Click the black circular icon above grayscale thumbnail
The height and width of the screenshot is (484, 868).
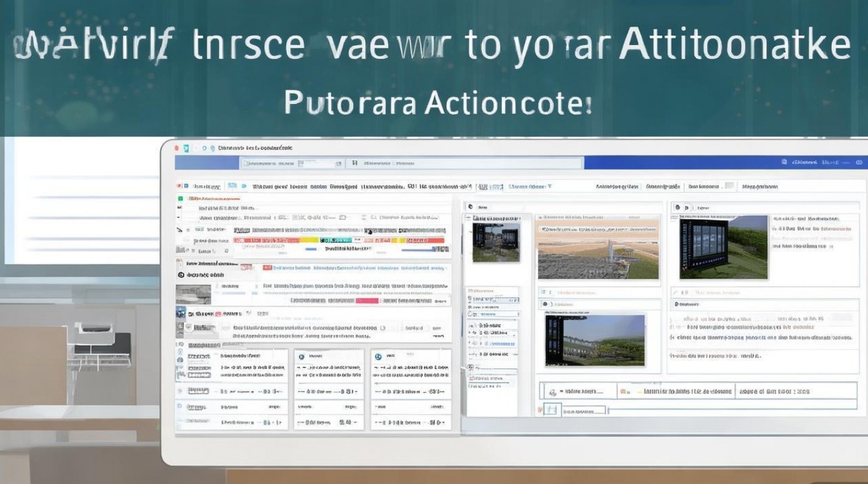coord(181,275)
